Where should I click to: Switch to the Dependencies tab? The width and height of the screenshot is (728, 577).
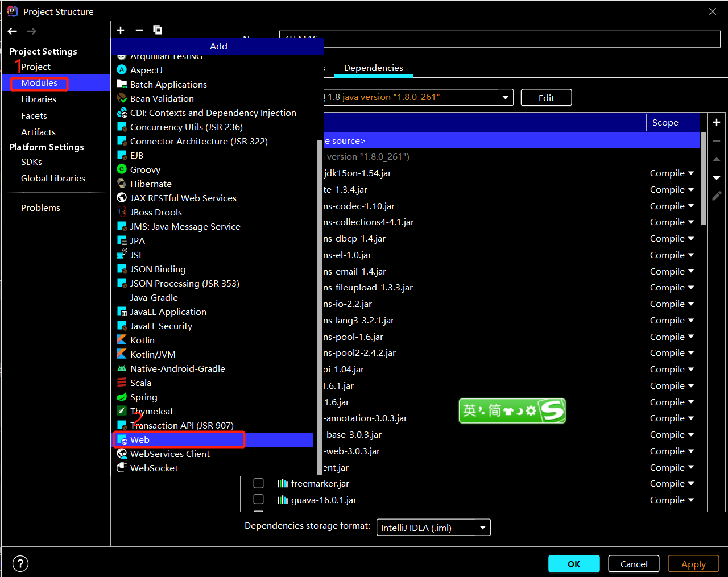click(x=374, y=68)
